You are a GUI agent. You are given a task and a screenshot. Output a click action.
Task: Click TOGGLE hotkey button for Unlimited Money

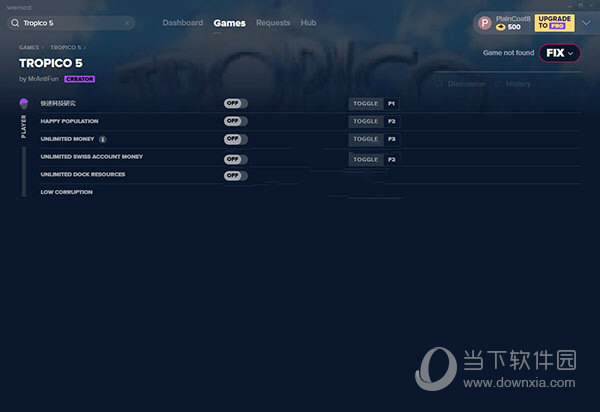click(366, 139)
